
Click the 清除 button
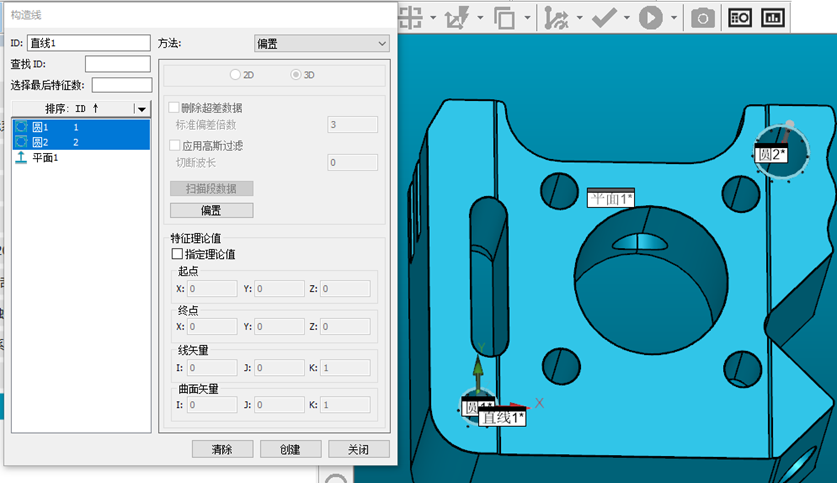(221, 450)
